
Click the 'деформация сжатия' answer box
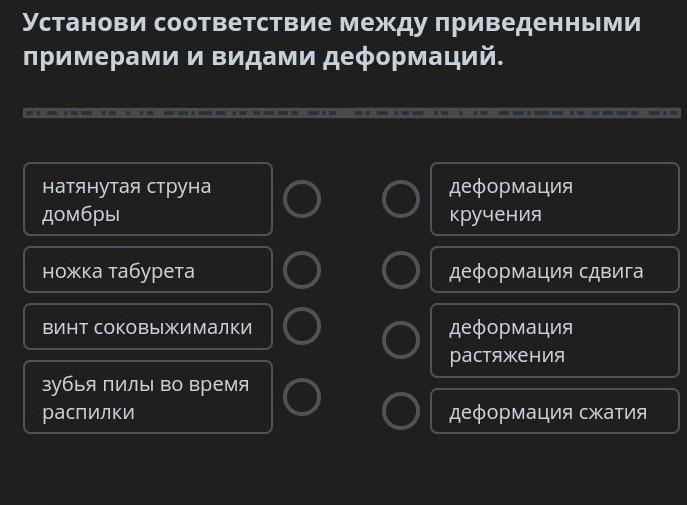point(554,411)
